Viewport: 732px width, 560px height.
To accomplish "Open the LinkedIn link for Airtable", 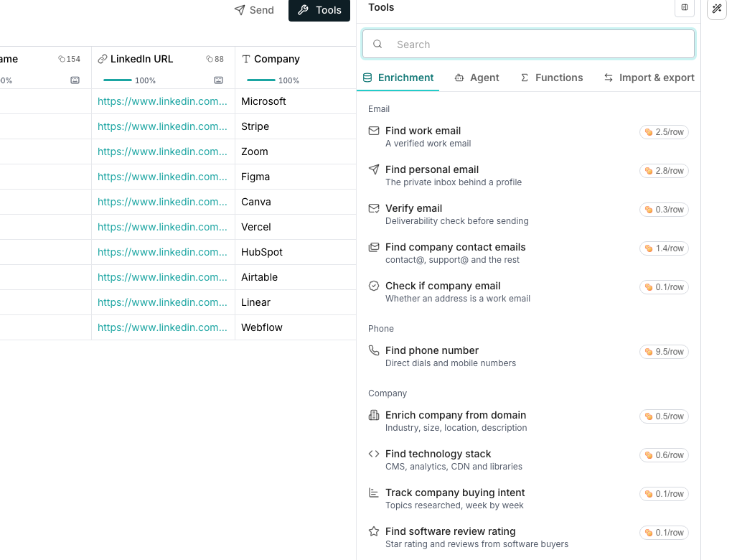I will coord(162,277).
